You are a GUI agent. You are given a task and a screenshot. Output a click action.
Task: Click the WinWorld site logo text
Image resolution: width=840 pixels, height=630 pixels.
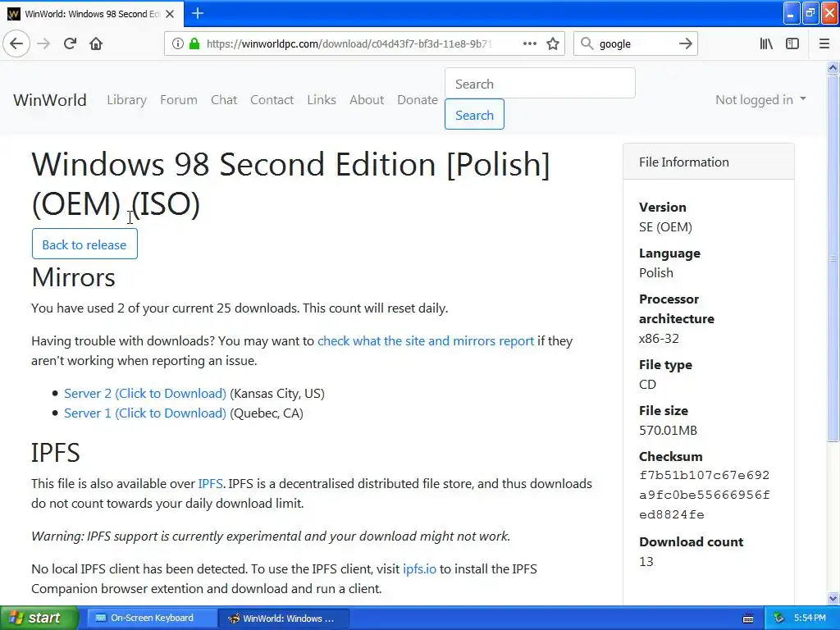50,99
